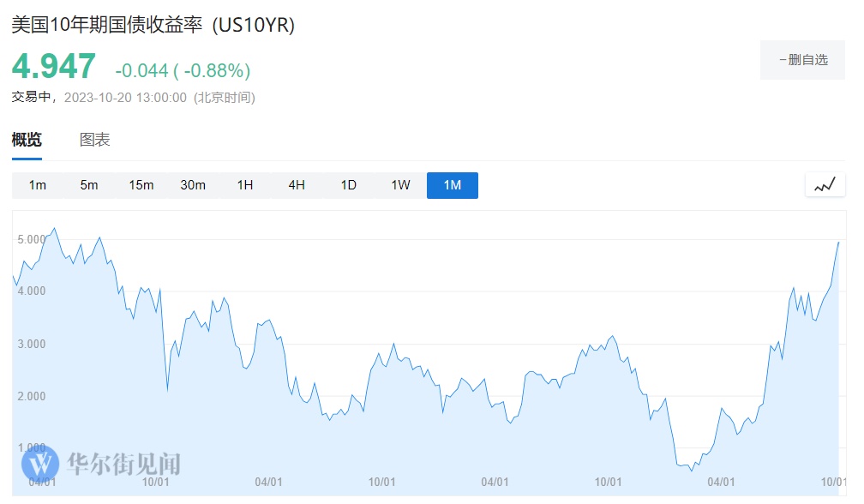Image resolution: width=864 pixels, height=504 pixels.
Task: Click the US10YR title heading
Action: (x=153, y=25)
